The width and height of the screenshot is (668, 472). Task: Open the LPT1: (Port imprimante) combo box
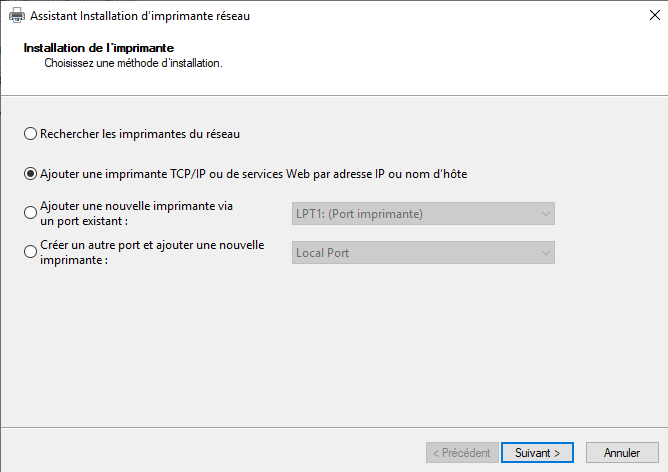[423, 214]
